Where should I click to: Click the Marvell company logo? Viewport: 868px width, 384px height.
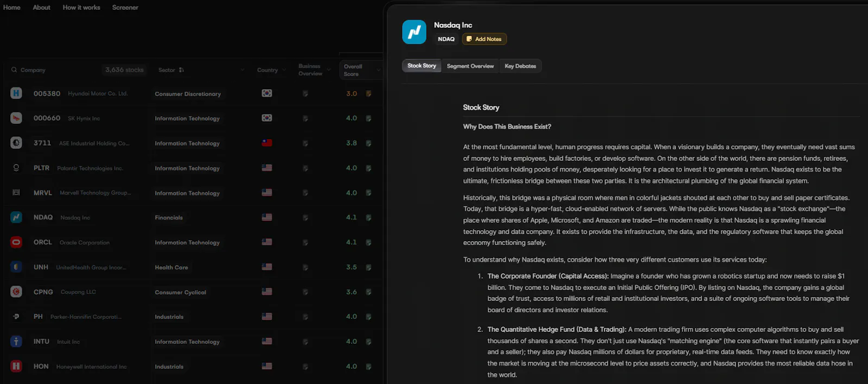pos(16,193)
